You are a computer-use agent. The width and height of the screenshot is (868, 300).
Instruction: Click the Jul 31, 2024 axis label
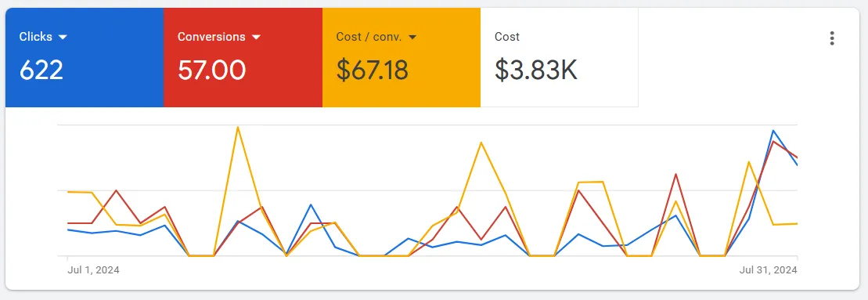click(769, 270)
